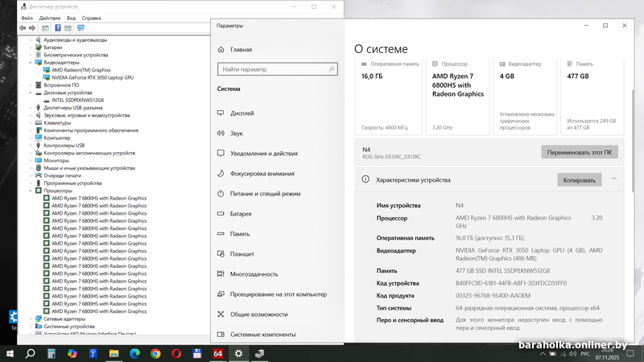Open Питание и спящий режим settings
The image size is (644, 362).
pos(265,194)
